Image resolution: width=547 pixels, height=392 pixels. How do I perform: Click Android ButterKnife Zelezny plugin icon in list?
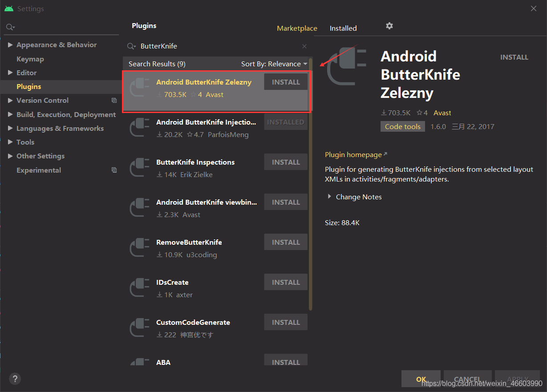click(x=139, y=88)
